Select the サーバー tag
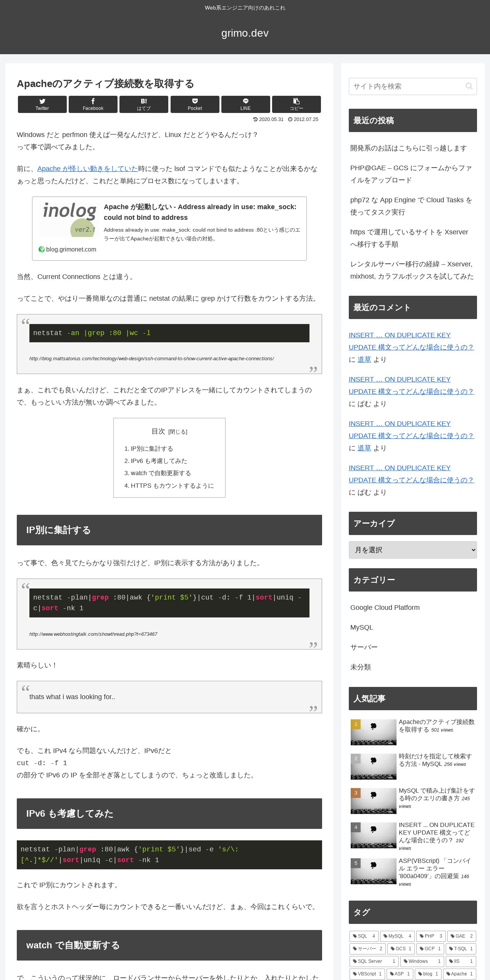This screenshot has height=980, width=490. tap(367, 949)
